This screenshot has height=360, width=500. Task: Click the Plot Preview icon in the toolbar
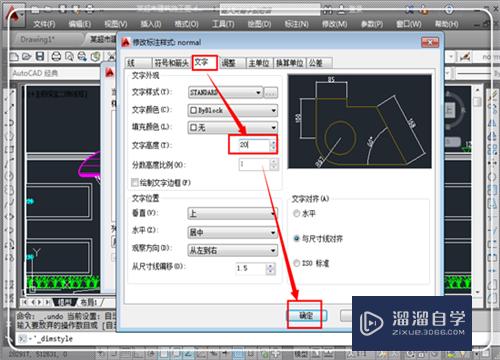click(x=69, y=57)
